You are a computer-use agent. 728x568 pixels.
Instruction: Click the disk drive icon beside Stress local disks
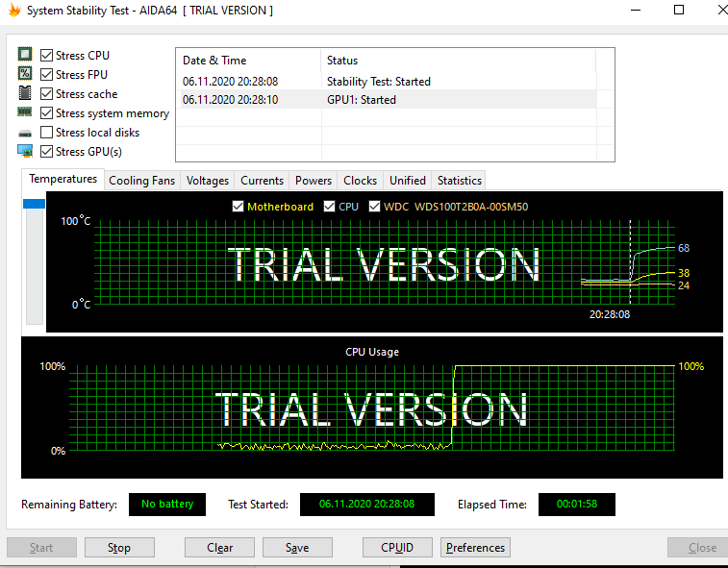(25, 134)
